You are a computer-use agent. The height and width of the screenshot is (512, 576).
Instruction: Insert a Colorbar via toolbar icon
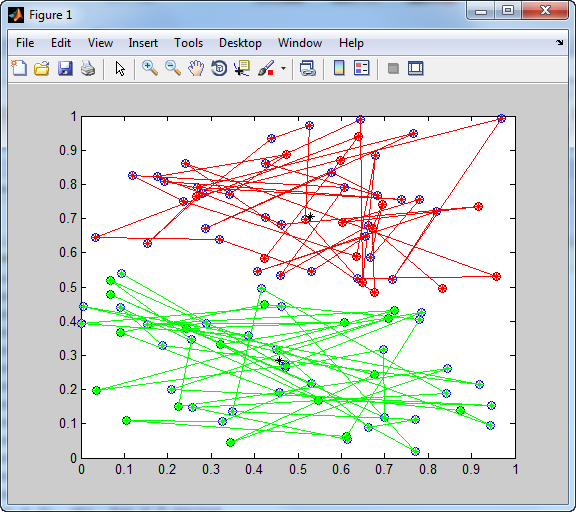(339, 68)
